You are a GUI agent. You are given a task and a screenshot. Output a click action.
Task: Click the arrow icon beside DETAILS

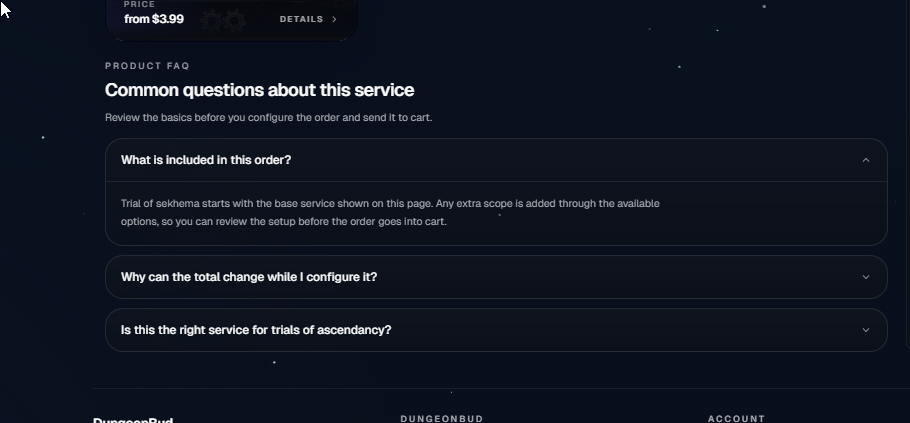(334, 19)
